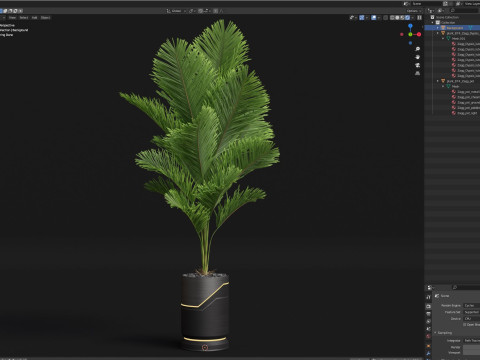Switch to material preview shading
The width and height of the screenshot is (480, 360).
[402, 18]
